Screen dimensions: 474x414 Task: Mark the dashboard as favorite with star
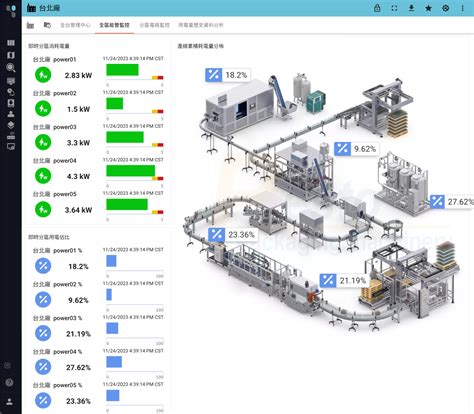428,8
